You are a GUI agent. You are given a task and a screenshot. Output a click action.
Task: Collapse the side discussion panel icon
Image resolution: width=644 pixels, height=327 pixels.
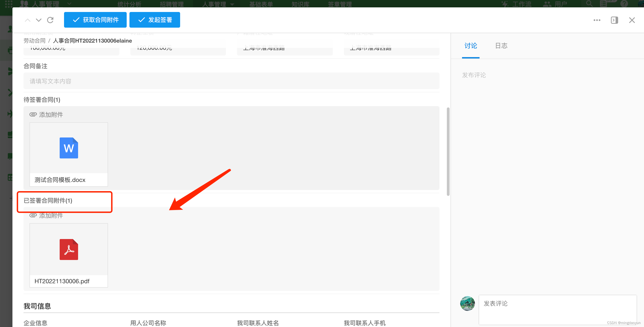614,20
